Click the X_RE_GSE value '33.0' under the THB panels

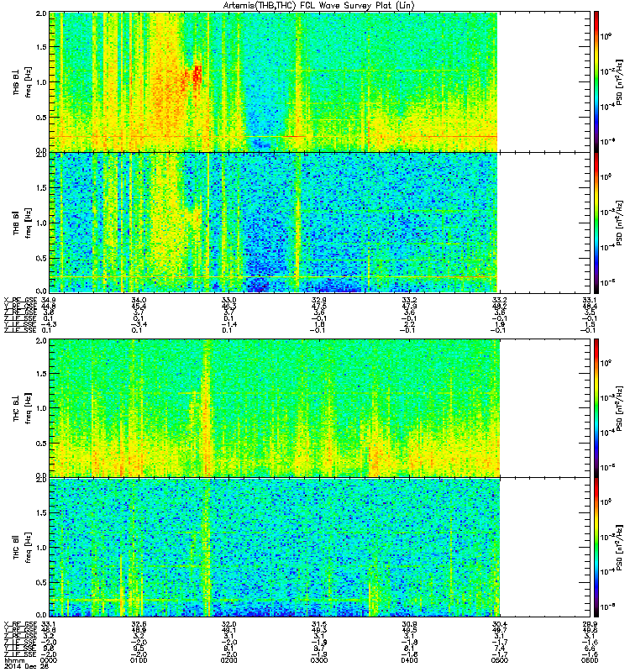(228, 300)
